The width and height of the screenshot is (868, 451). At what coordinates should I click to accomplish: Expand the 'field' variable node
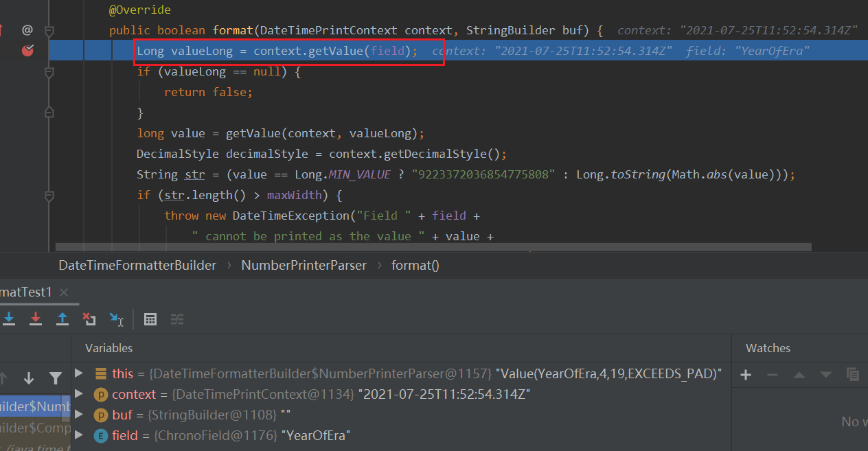79,435
